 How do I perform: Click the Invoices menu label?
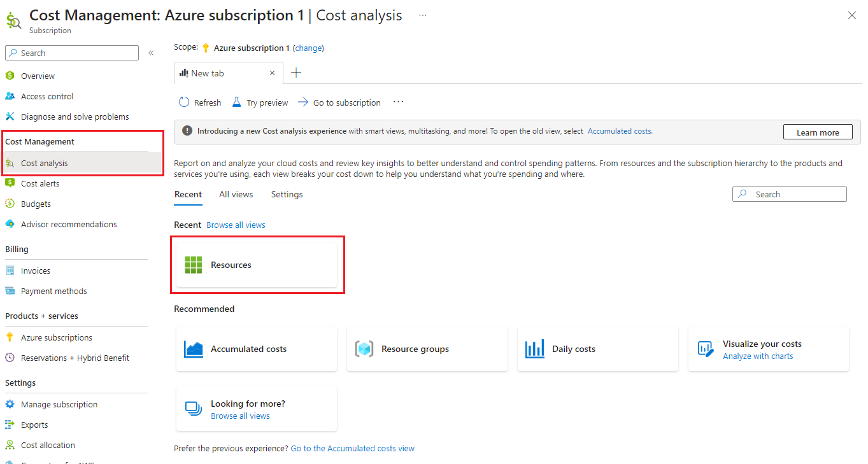36,271
